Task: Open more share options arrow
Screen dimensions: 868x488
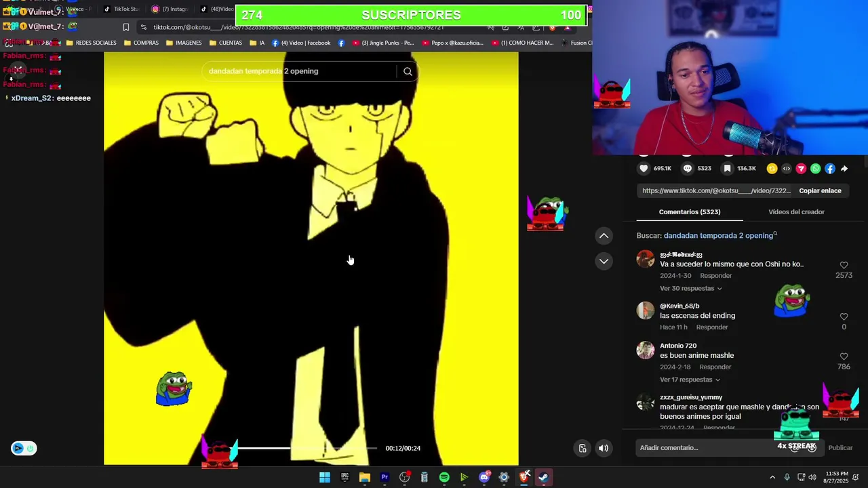Action: coord(844,169)
